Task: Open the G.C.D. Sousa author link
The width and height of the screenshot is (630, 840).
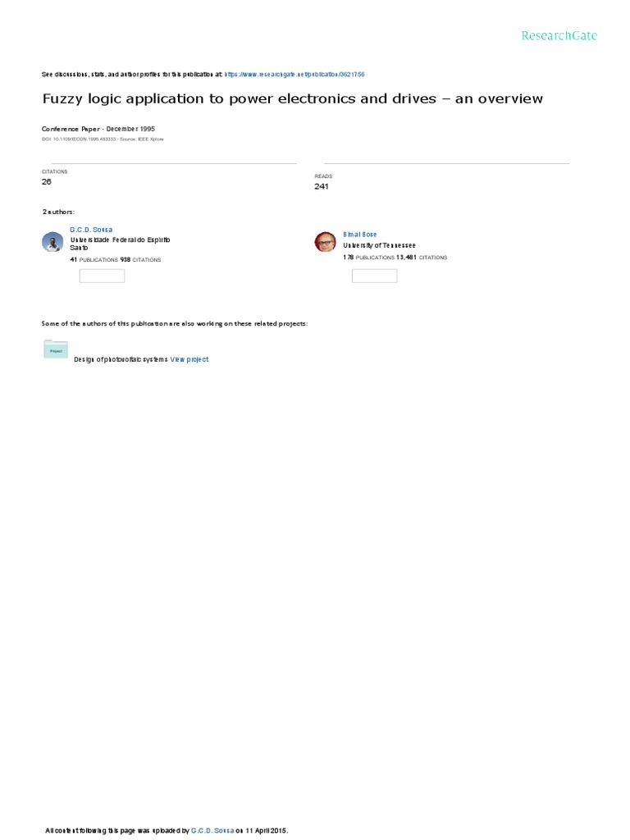Action: 91,230
